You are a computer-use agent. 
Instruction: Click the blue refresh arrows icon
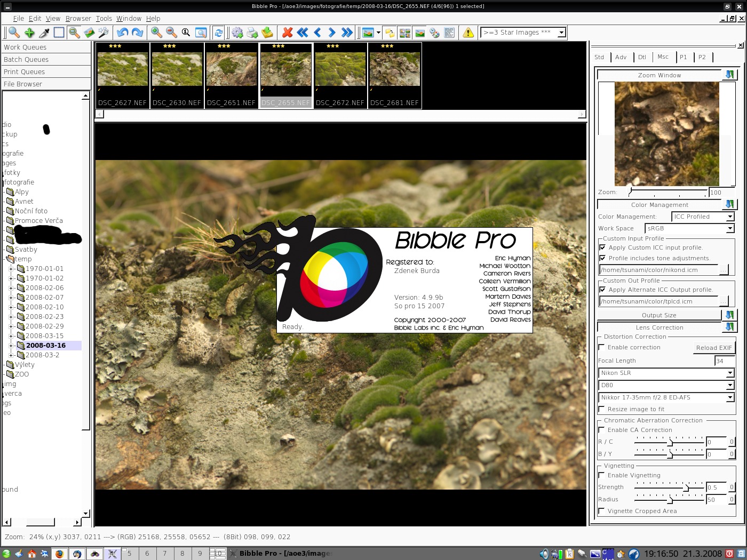(218, 33)
